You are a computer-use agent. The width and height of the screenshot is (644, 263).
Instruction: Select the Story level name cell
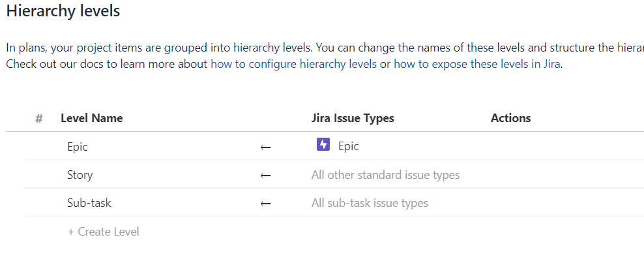80,175
